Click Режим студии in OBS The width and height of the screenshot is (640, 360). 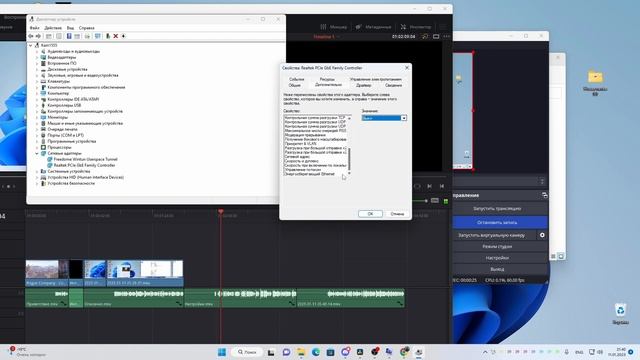[x=497, y=247]
